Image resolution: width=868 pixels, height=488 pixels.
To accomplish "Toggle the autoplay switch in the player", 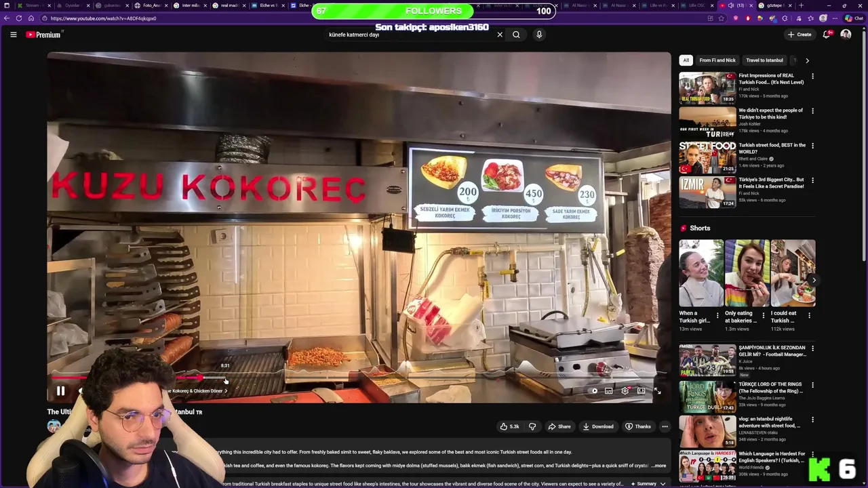I will [594, 391].
